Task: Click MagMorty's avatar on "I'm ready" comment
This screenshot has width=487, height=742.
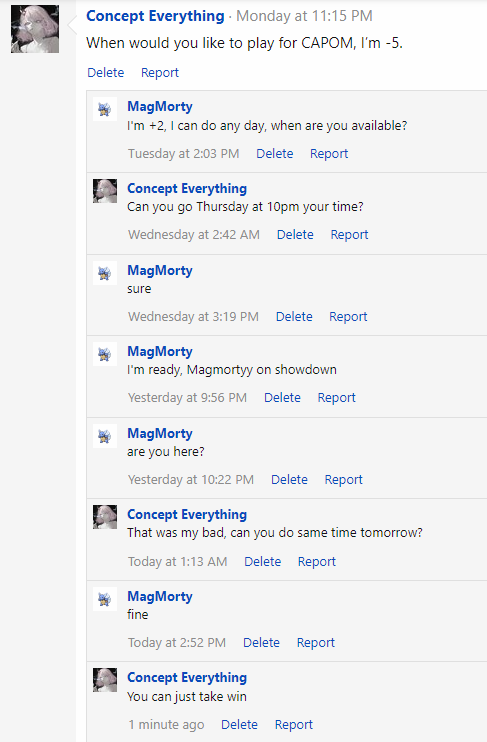Action: (x=105, y=354)
